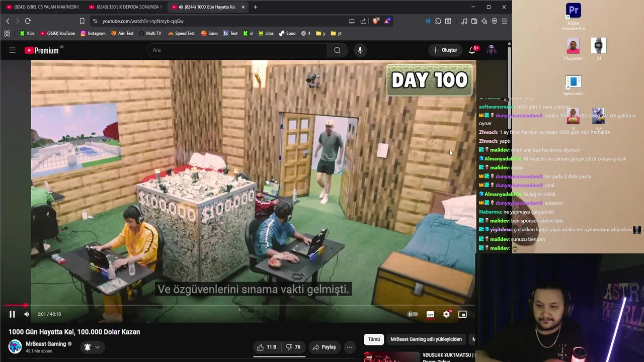Go to YouTube Premium home logo
The image size is (644, 362).
[42, 50]
